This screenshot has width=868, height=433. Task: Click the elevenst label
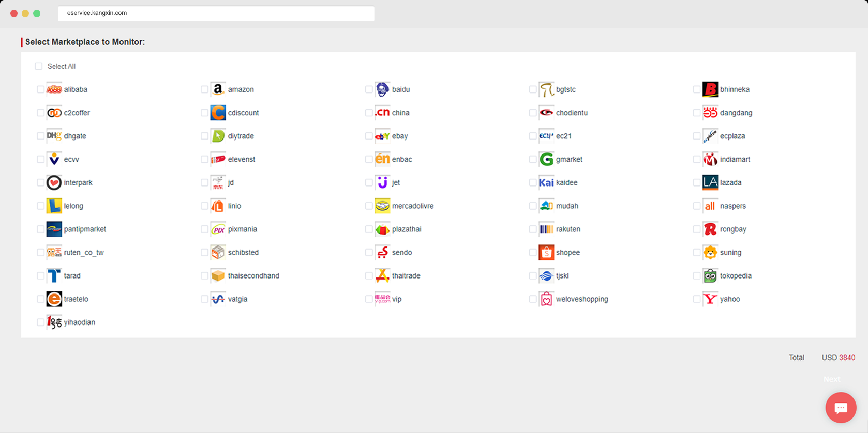click(242, 159)
